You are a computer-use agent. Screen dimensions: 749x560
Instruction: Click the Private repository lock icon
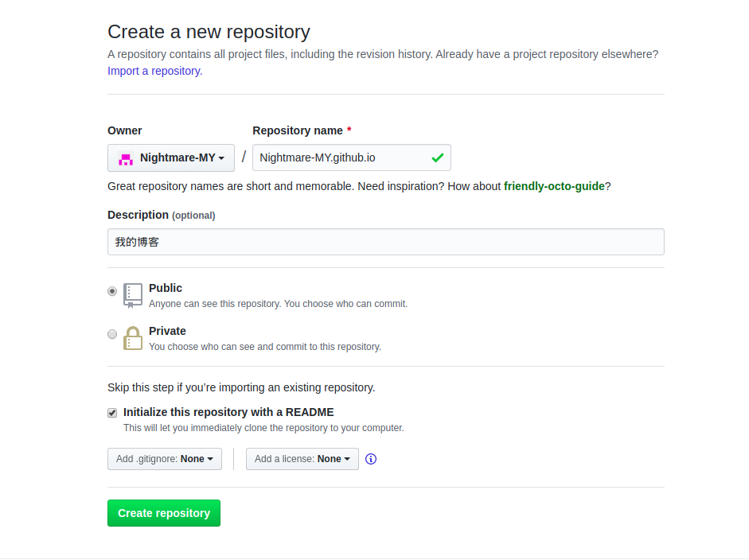pos(133,338)
